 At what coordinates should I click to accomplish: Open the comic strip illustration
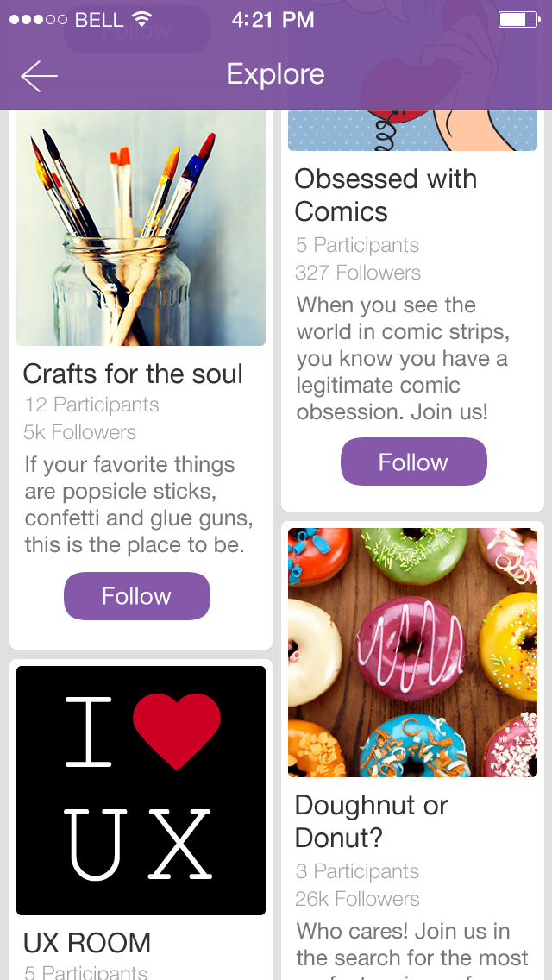coord(412,131)
